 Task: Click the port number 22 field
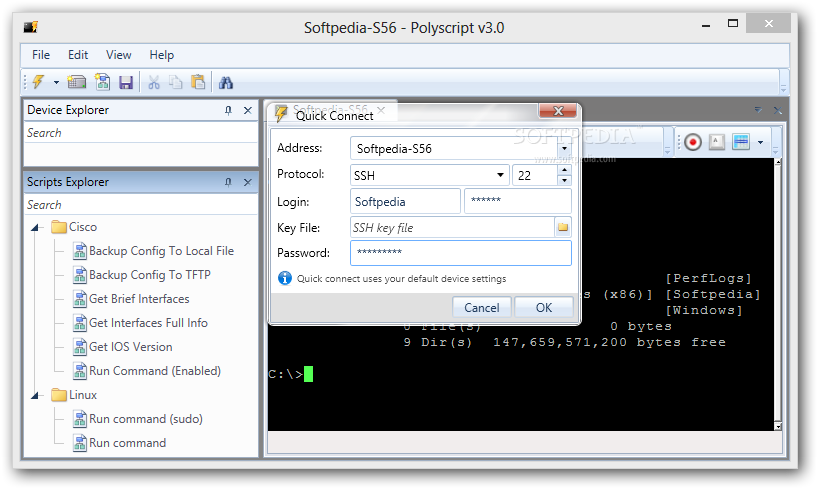[x=535, y=175]
